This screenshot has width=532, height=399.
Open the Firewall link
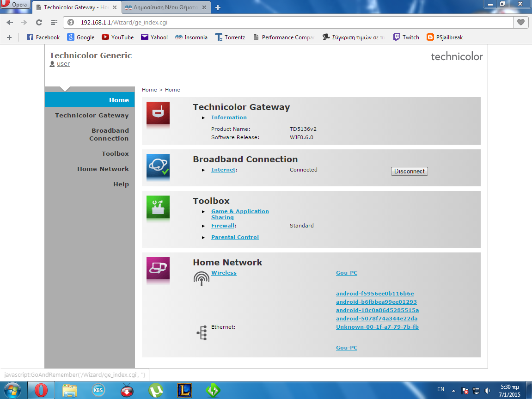tap(223, 226)
